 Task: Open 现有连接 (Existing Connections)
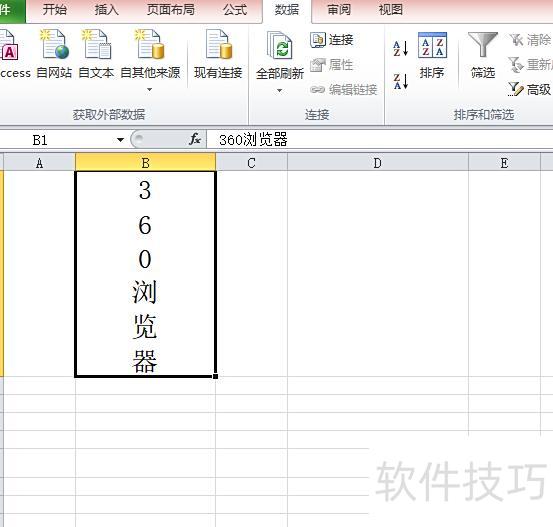coord(218,53)
